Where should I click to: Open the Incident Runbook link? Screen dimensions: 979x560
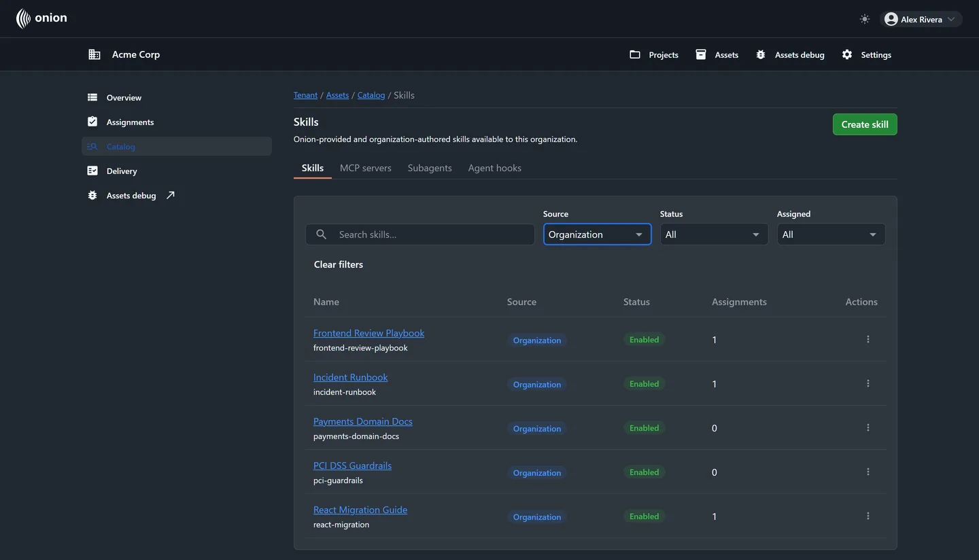pos(350,377)
